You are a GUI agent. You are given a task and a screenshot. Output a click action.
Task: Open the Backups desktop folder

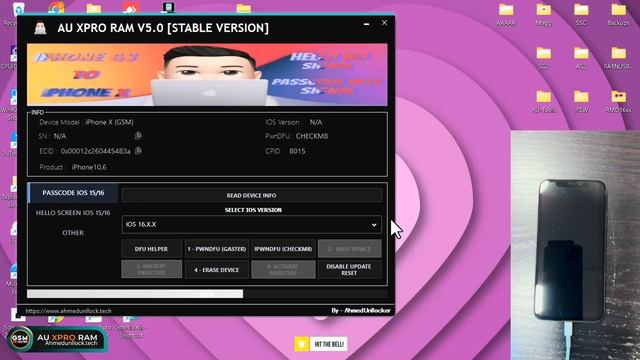(618, 15)
